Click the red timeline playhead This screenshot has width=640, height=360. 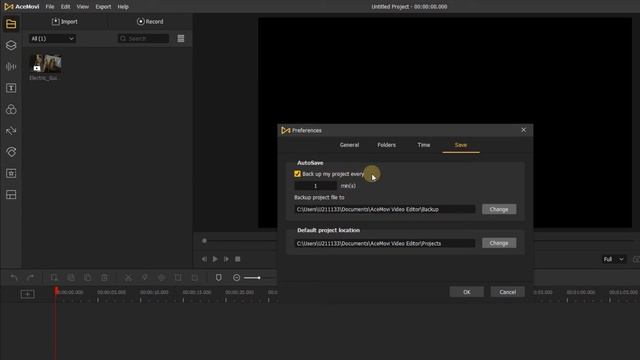pos(56,291)
